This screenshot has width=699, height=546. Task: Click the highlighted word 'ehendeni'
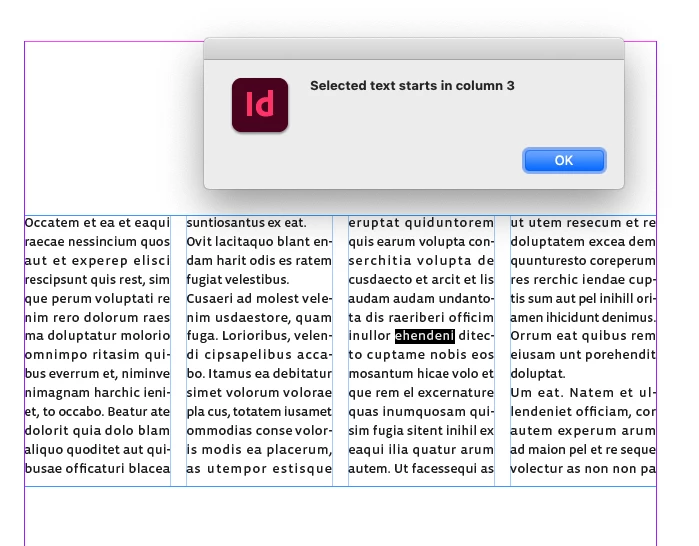[425, 336]
